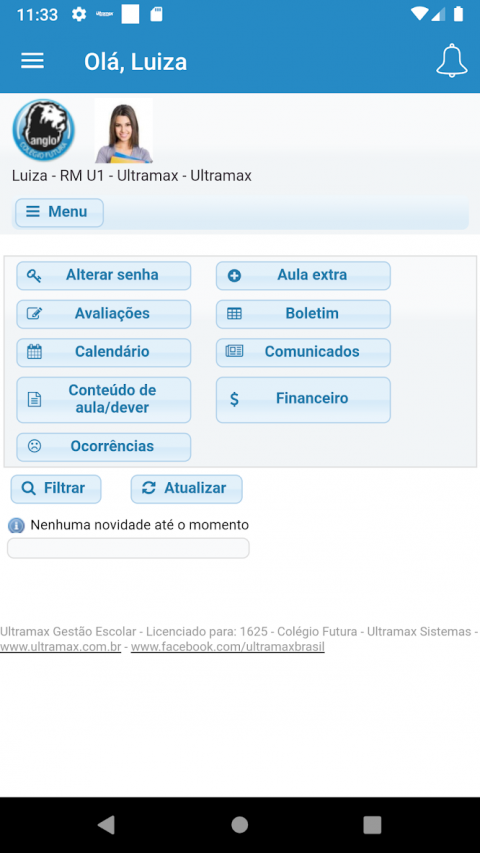The width and height of the screenshot is (480, 853).
Task: View Ocorrências records
Action: click(103, 447)
